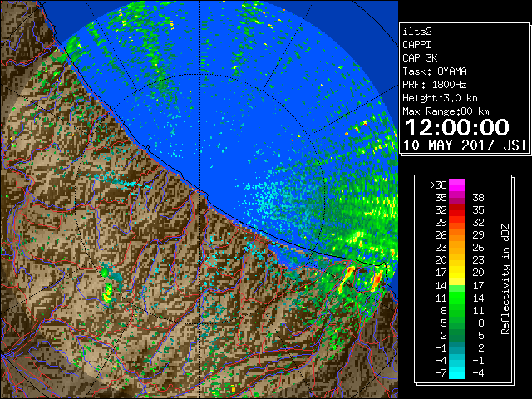Click the "Reflectivity in dBZ" legend title
532x399 pixels.
(x=505, y=279)
